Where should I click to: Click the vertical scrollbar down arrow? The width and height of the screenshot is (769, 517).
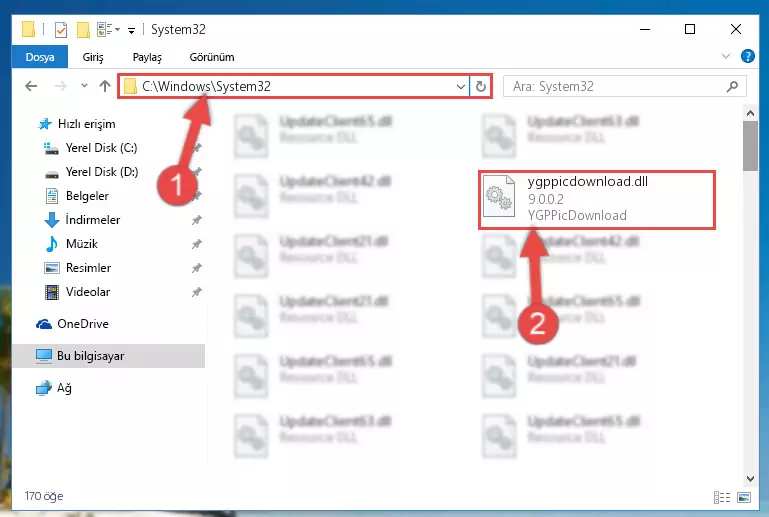point(750,479)
